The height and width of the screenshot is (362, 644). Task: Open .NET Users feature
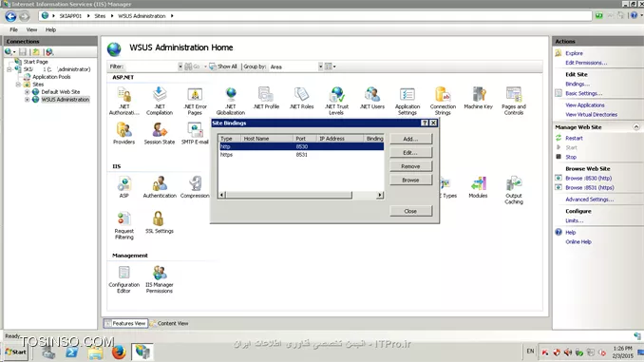pos(372,98)
